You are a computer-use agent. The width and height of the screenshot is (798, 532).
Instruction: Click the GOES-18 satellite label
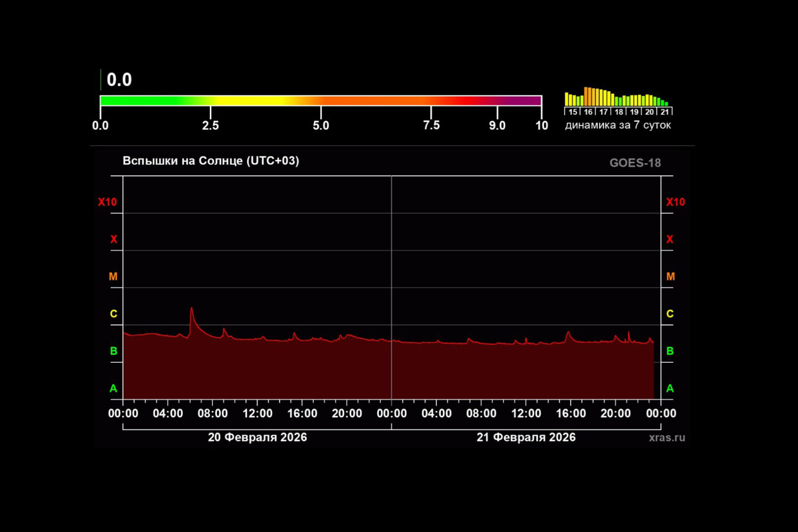635,163
